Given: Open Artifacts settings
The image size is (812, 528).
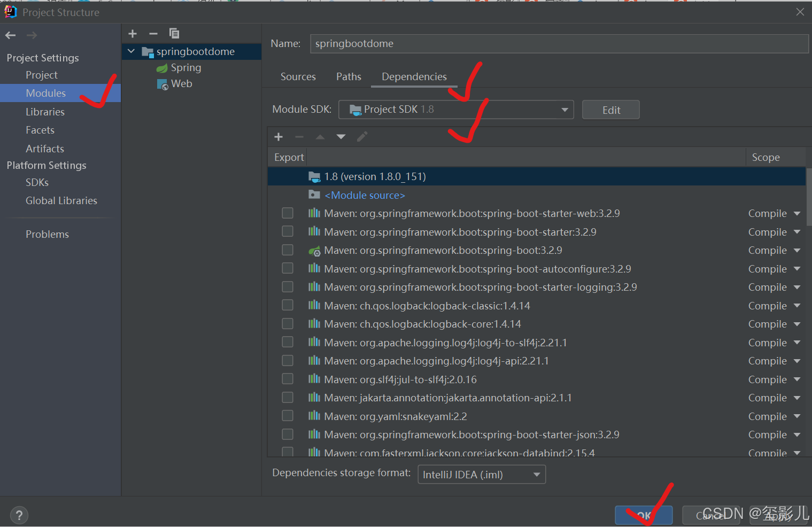Looking at the screenshot, I should (45, 149).
